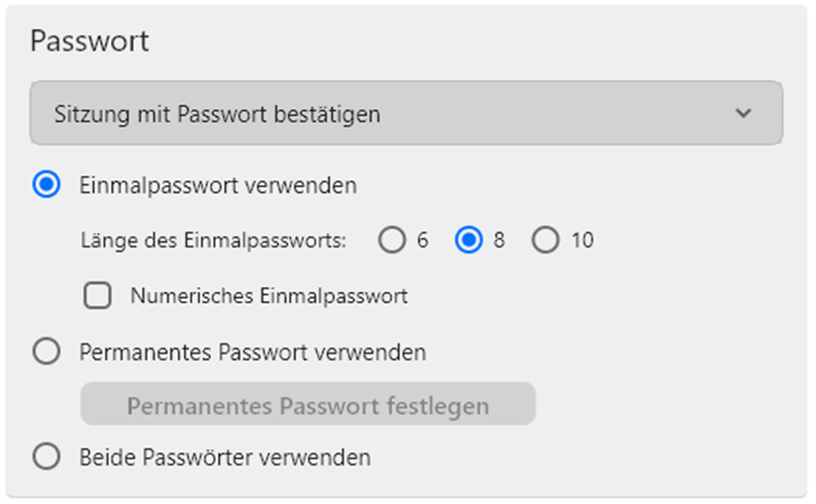Select the "Permanentes Passwort verwenden" radio button
The width and height of the screenshot is (816, 504).
coord(47,353)
